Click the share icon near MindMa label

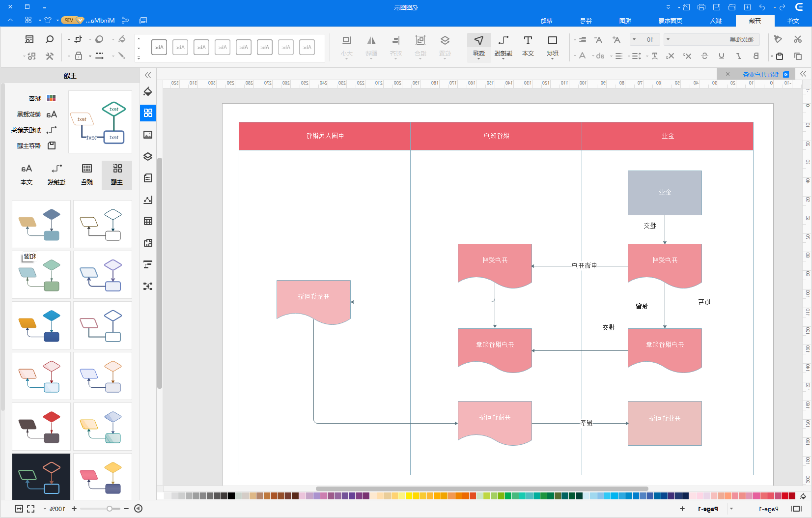(125, 20)
